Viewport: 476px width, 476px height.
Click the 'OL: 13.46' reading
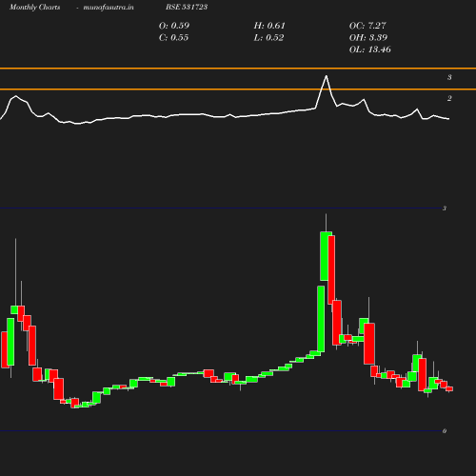[x=370, y=50]
